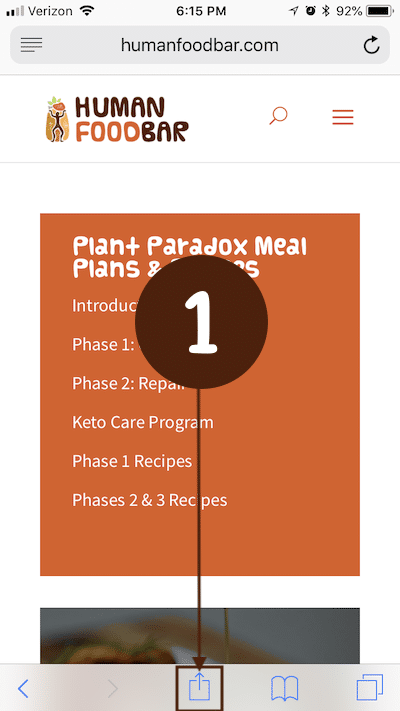The width and height of the screenshot is (400, 711).
Task: Click the Human Food Bar logo
Action: (117, 119)
